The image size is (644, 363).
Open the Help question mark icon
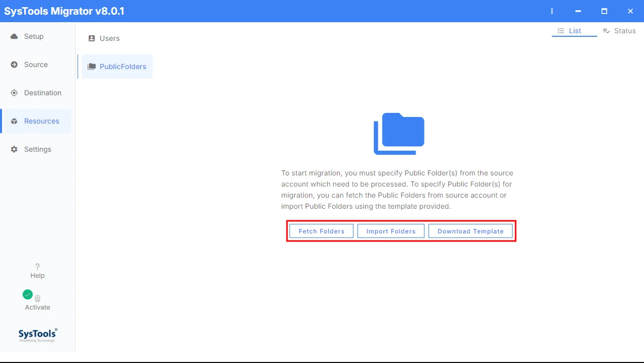[37, 267]
